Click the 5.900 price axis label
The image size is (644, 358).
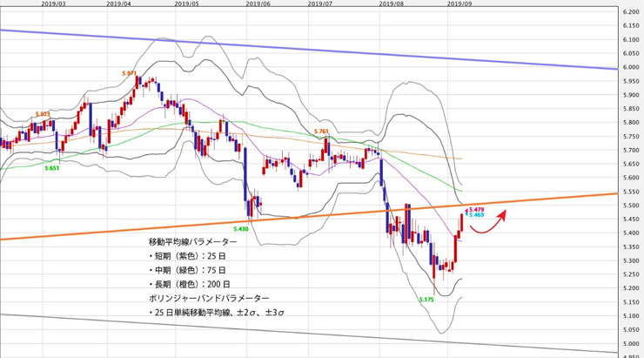coord(631,95)
